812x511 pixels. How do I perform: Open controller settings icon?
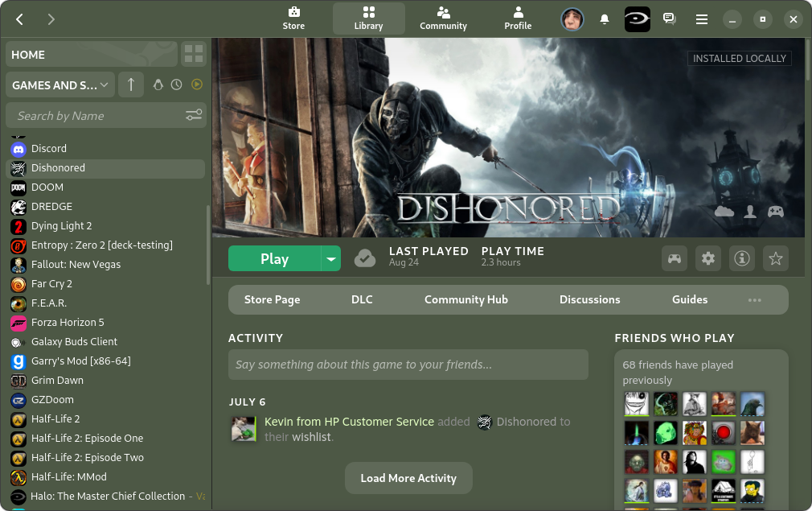coord(675,258)
